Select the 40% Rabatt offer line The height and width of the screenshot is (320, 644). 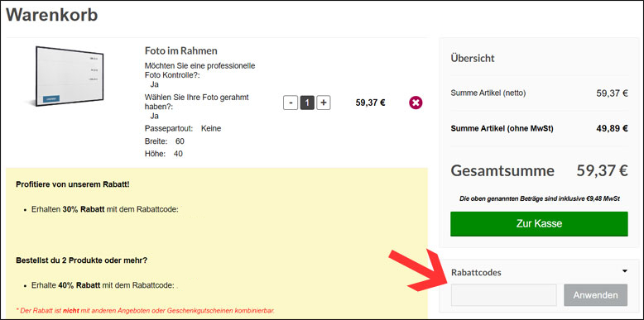103,285
